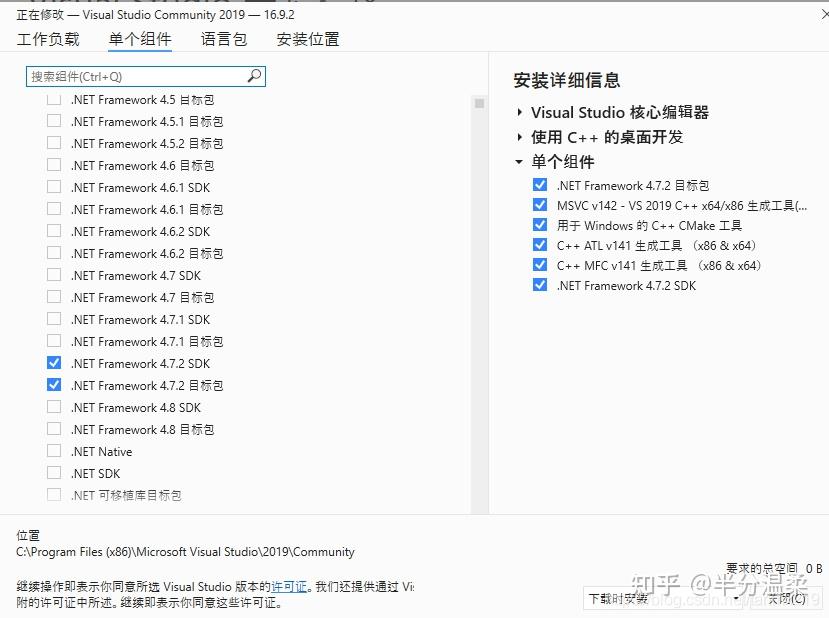The height and width of the screenshot is (618, 829).
Task: Check the .NET Framework 4.8 SDK component
Action: (54, 407)
